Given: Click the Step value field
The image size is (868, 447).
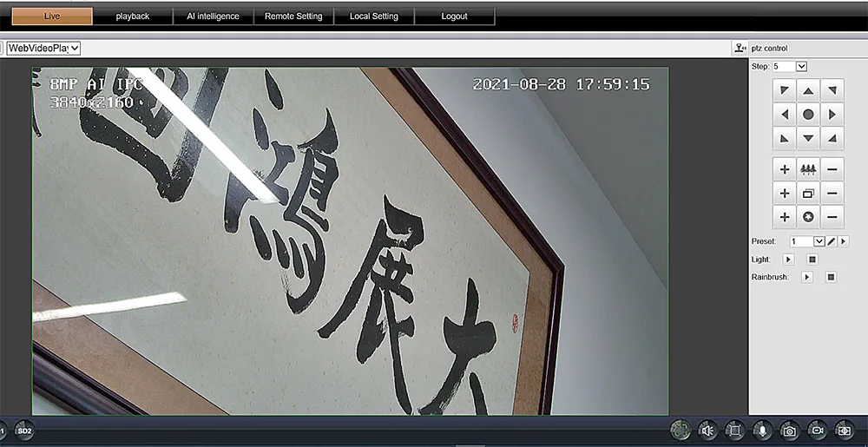Looking at the screenshot, I should point(785,66).
